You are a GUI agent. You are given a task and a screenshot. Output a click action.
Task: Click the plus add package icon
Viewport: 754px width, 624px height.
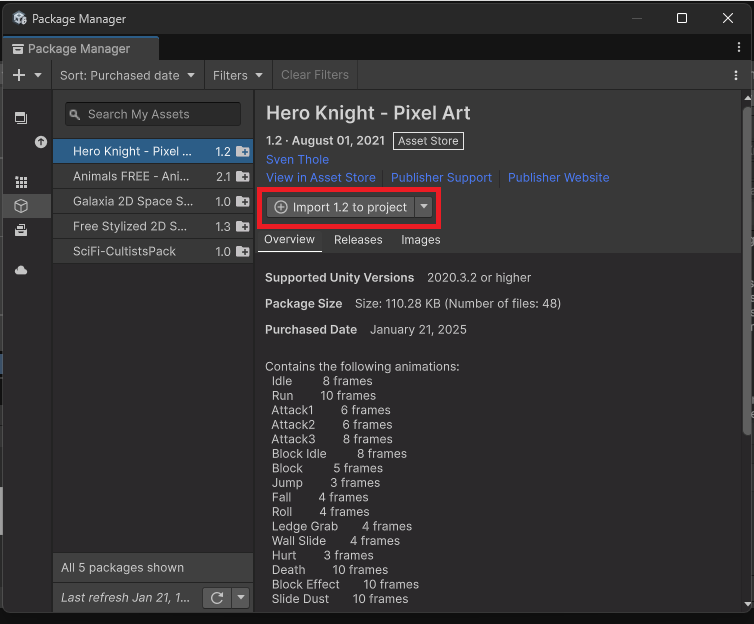19,75
